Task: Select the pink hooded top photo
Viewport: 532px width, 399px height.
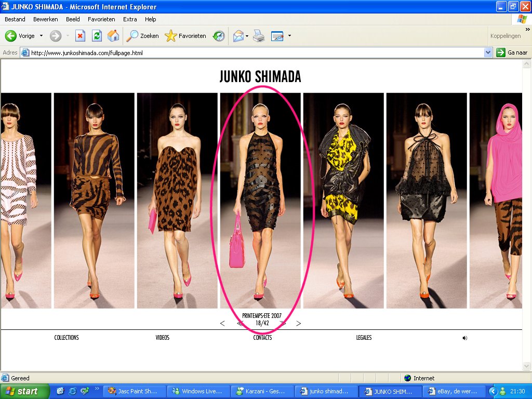Action: click(x=496, y=201)
